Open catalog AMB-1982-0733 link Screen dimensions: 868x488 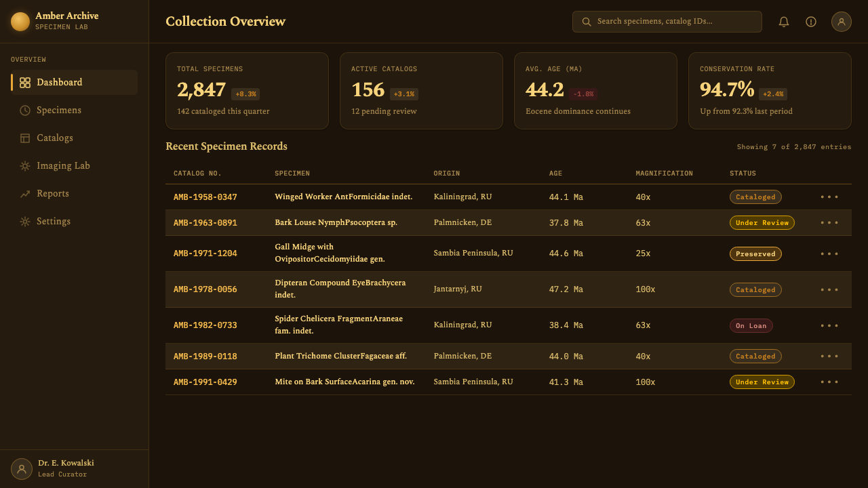click(x=205, y=325)
